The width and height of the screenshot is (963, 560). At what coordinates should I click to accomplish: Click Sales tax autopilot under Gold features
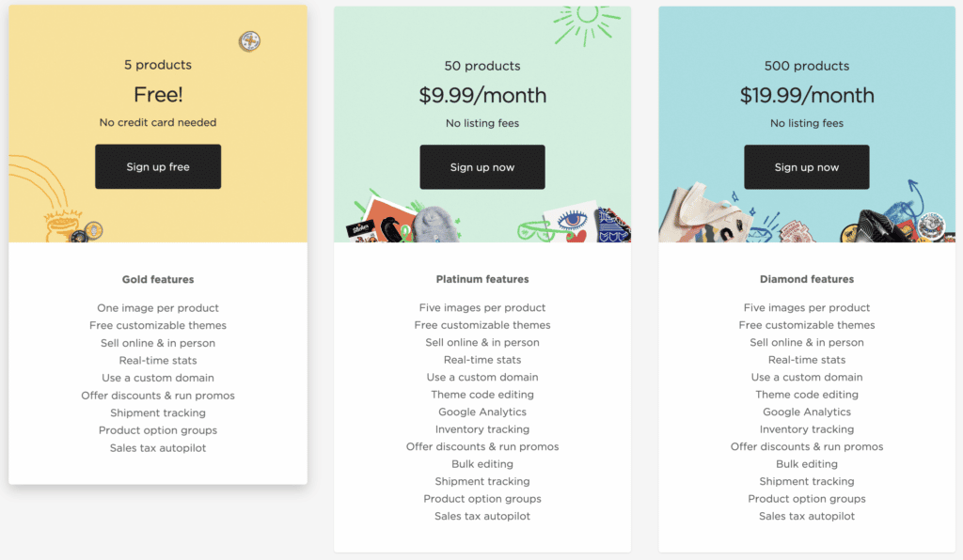pyautogui.click(x=158, y=448)
